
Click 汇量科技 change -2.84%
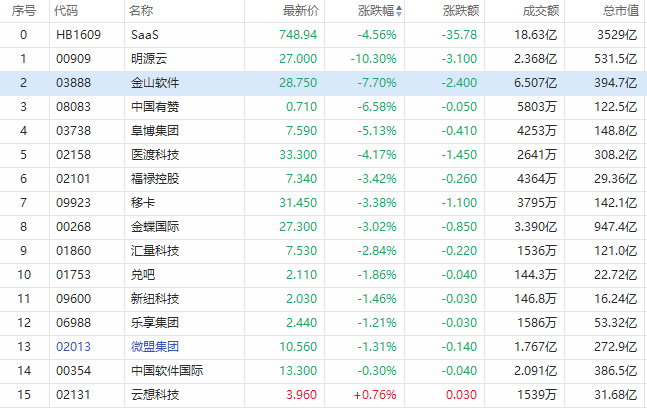pos(377,250)
